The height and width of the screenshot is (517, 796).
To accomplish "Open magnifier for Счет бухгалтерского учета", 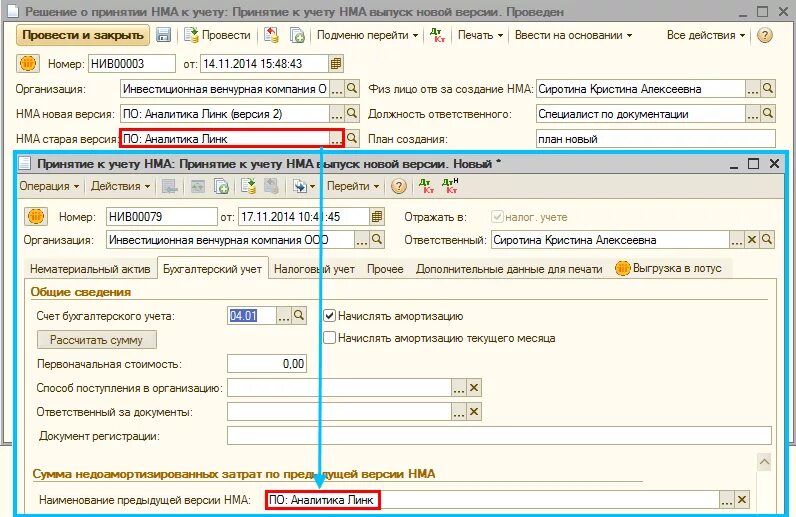I will point(299,315).
